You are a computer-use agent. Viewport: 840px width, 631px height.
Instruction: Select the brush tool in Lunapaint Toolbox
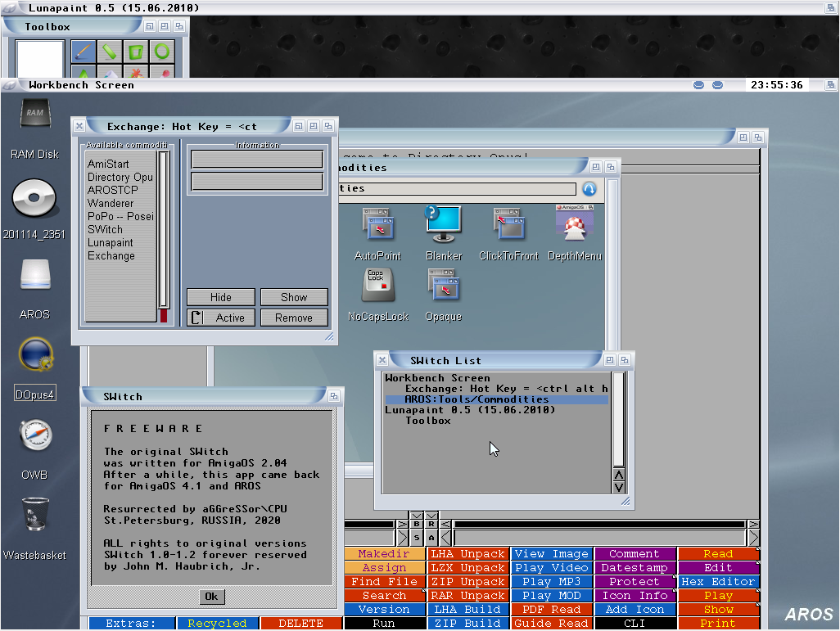click(x=83, y=52)
